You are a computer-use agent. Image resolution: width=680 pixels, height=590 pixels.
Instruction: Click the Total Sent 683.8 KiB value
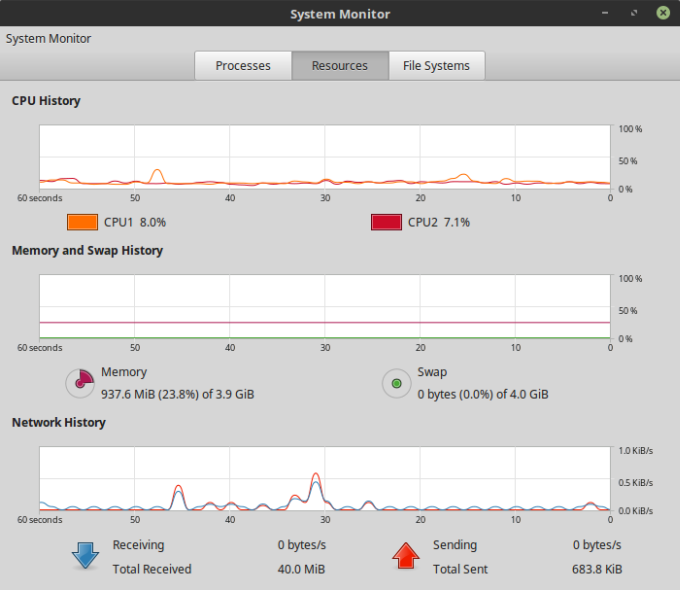tap(597, 569)
